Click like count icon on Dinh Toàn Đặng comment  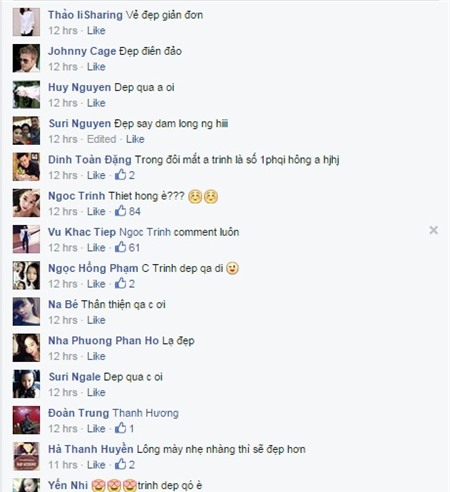pyautogui.click(x=120, y=175)
